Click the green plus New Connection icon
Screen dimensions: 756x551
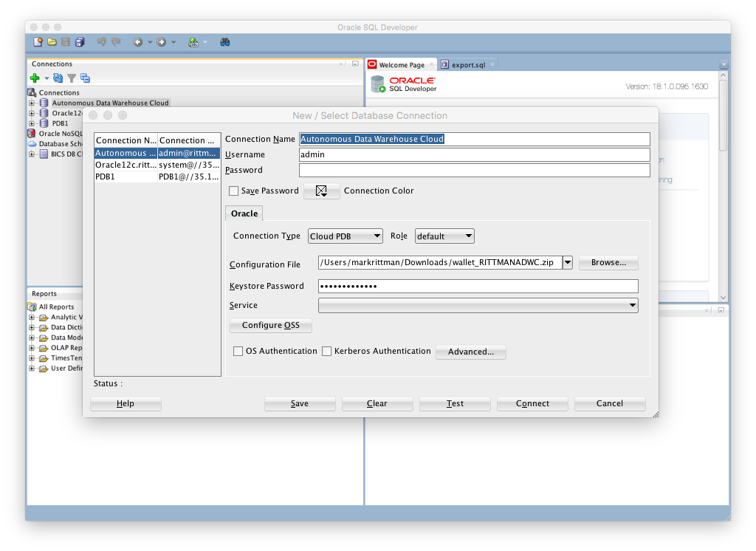click(x=35, y=78)
